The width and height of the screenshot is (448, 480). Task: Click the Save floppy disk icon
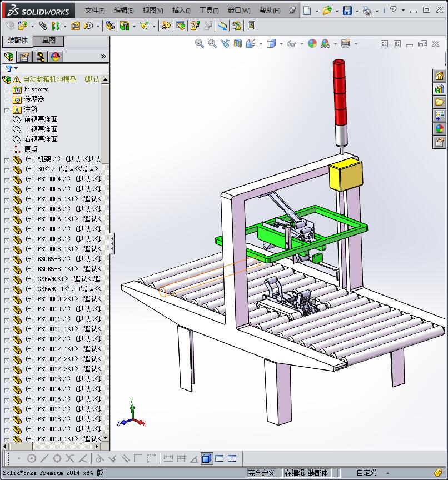pyautogui.click(x=347, y=11)
